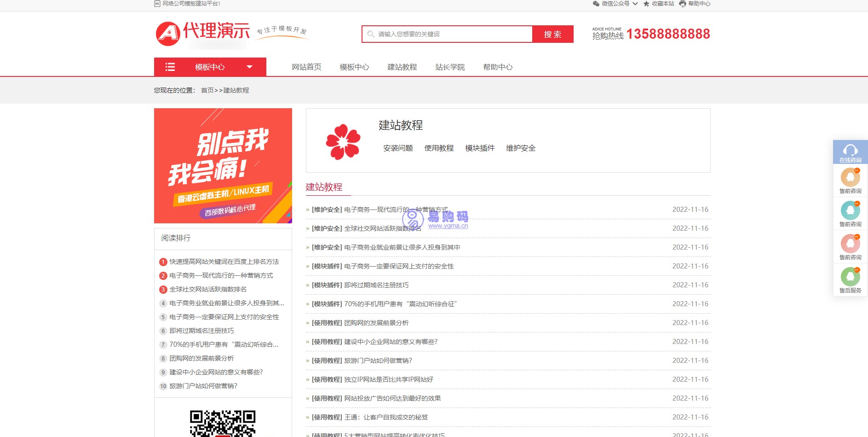Open the 模板中心 dropdown arrow
The height and width of the screenshot is (437, 868).
tap(249, 67)
